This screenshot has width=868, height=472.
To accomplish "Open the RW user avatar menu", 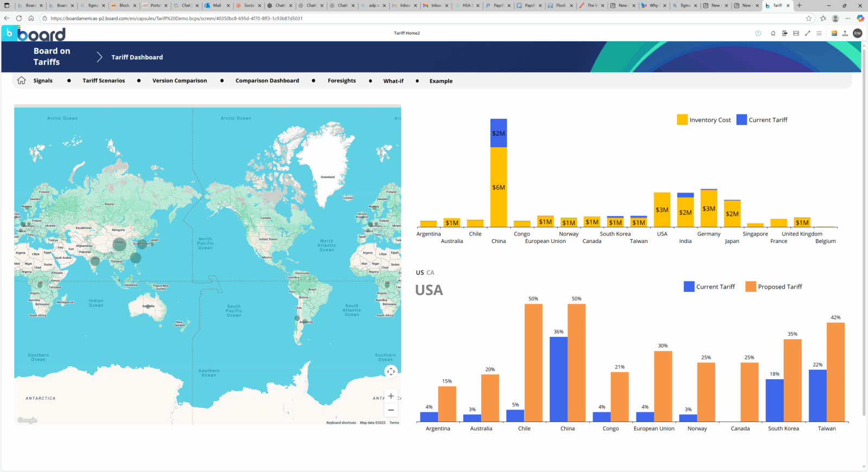I will tap(857, 33).
